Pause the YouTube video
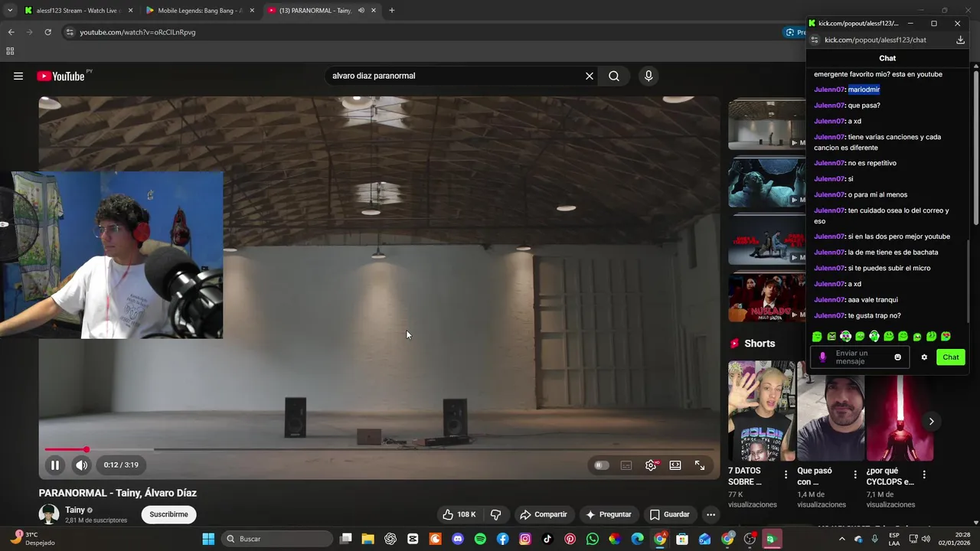 click(x=55, y=465)
